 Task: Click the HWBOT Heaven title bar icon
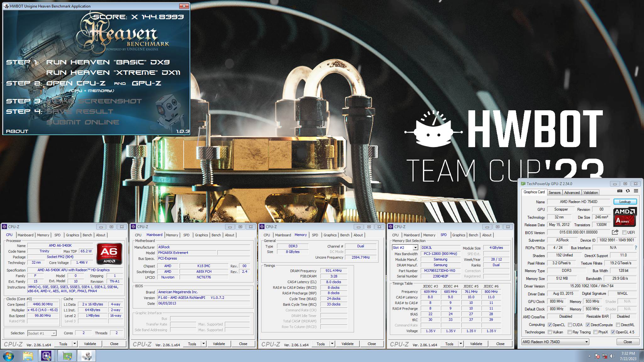7,6
